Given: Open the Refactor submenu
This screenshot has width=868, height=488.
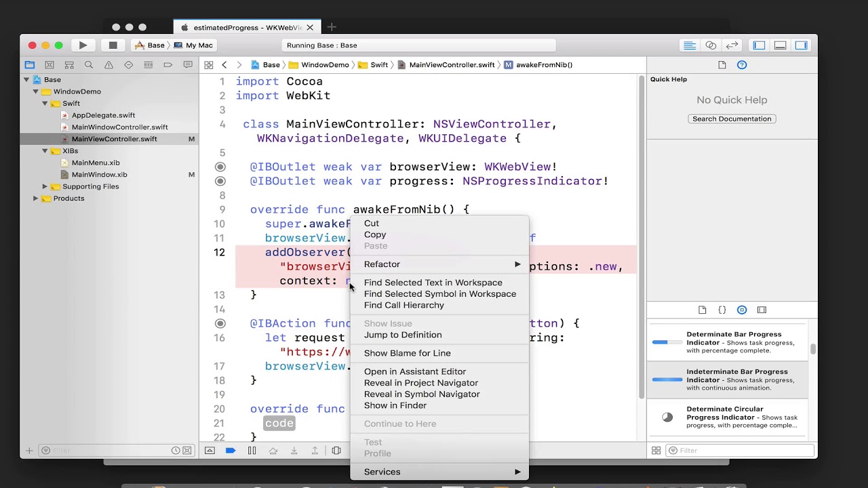Looking at the screenshot, I should pos(439,264).
